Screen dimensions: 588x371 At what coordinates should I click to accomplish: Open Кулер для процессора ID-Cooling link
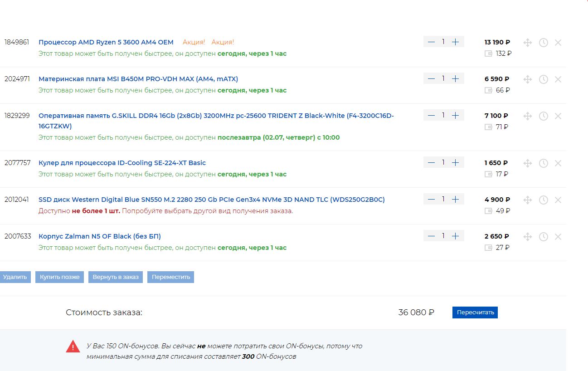[x=122, y=163]
